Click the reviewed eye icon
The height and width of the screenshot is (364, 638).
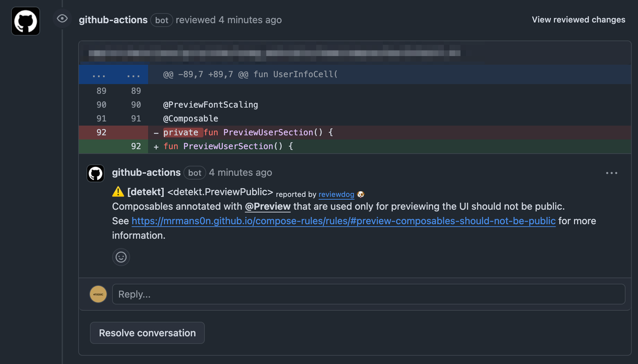point(62,19)
